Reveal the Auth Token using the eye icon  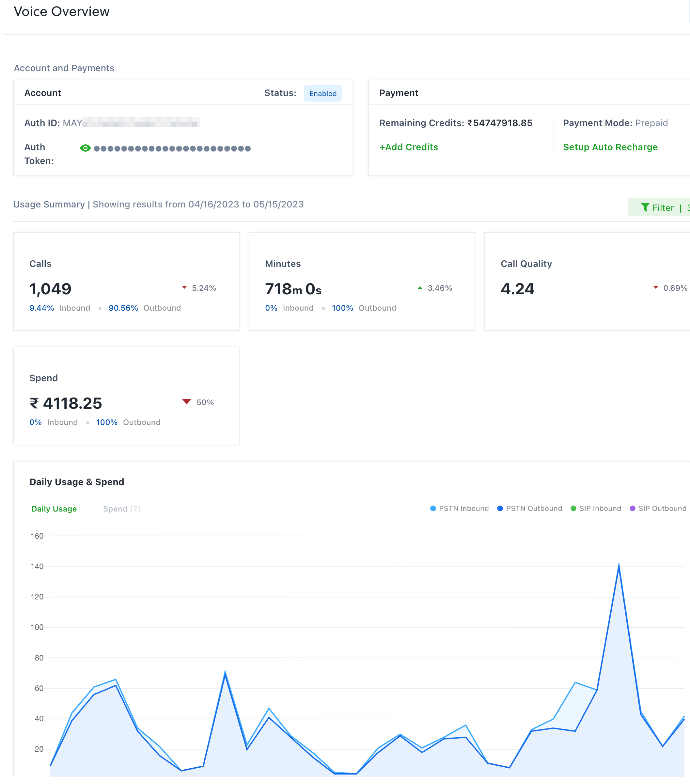click(x=85, y=148)
